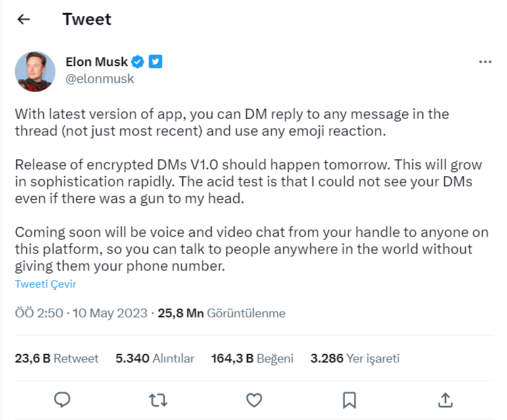The width and height of the screenshot is (507, 420).
Task: Click the Elon Musk display name
Action: click(97, 61)
